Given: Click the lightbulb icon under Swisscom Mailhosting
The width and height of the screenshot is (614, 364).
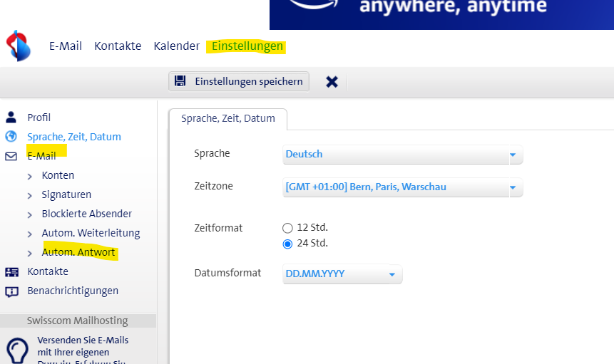Looking at the screenshot, I should [x=17, y=350].
